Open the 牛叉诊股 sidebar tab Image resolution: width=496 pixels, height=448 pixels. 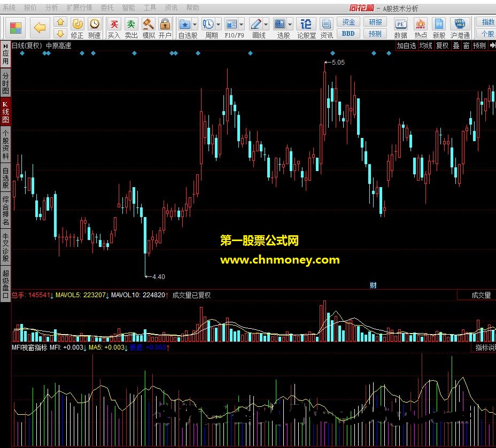click(5, 247)
